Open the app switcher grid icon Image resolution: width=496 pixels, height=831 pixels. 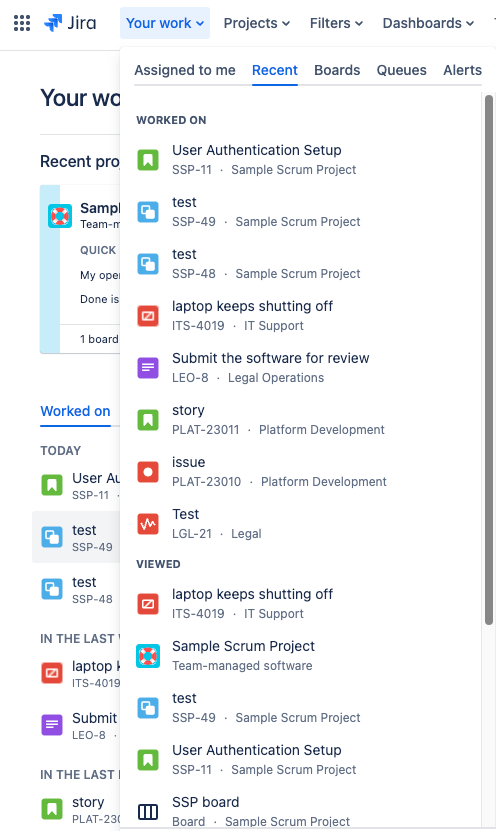point(22,23)
